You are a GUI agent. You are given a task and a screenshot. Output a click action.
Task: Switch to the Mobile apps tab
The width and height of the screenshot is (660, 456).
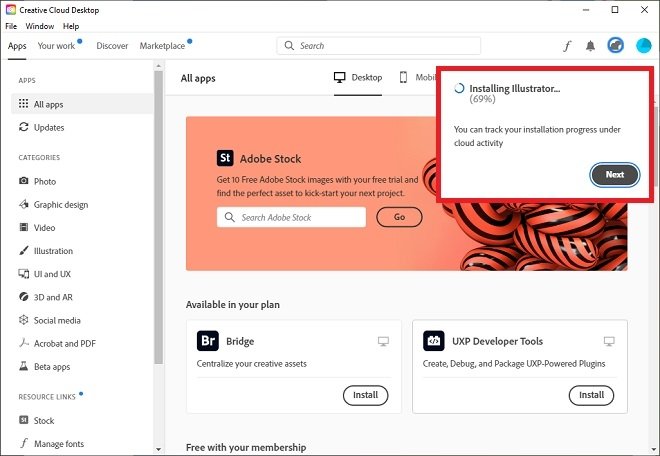tap(417, 77)
